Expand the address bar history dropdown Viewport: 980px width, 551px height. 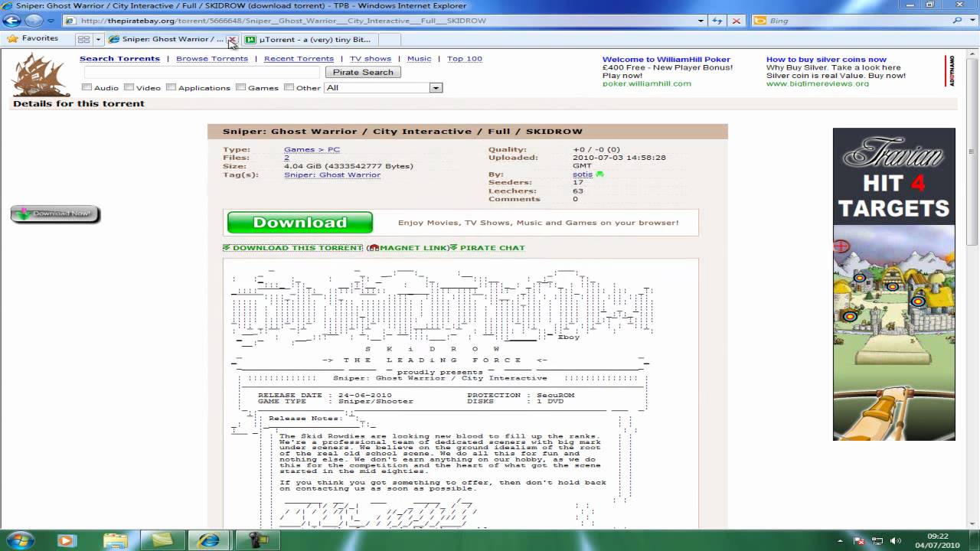[x=701, y=21]
